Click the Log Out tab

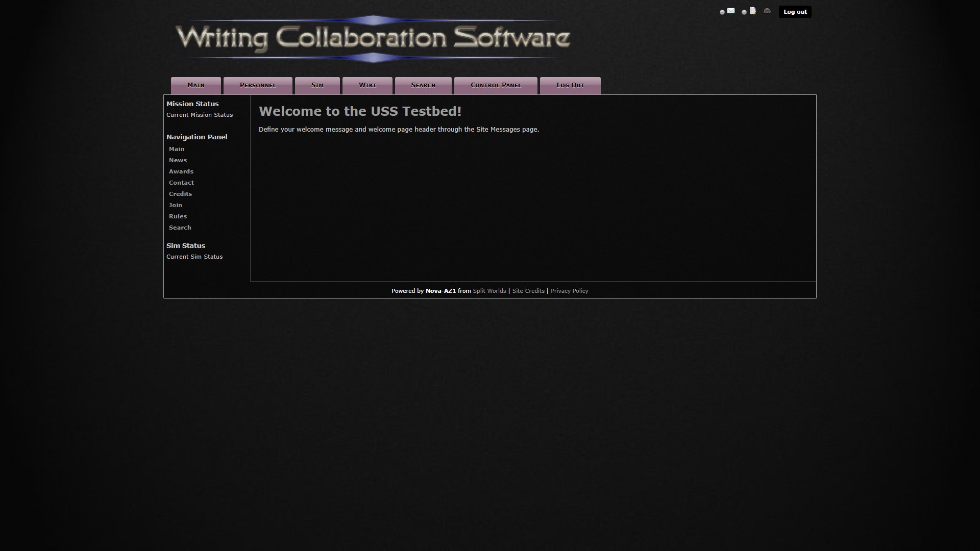[x=570, y=85]
